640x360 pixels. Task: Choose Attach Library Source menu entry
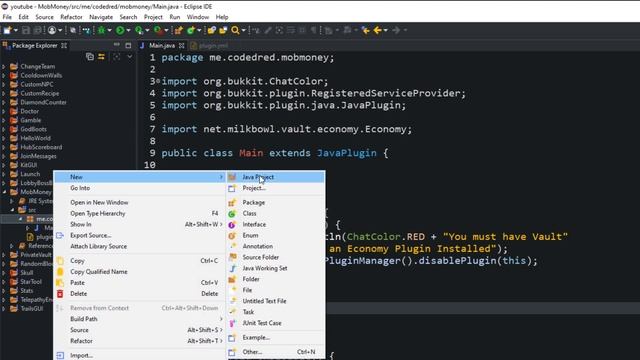140,246
